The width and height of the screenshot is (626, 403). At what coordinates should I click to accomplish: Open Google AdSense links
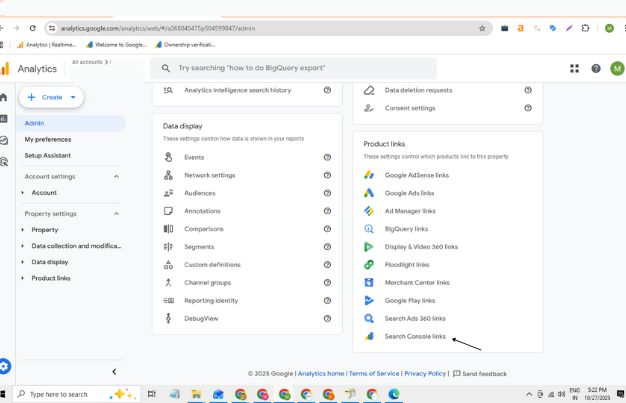click(x=416, y=175)
